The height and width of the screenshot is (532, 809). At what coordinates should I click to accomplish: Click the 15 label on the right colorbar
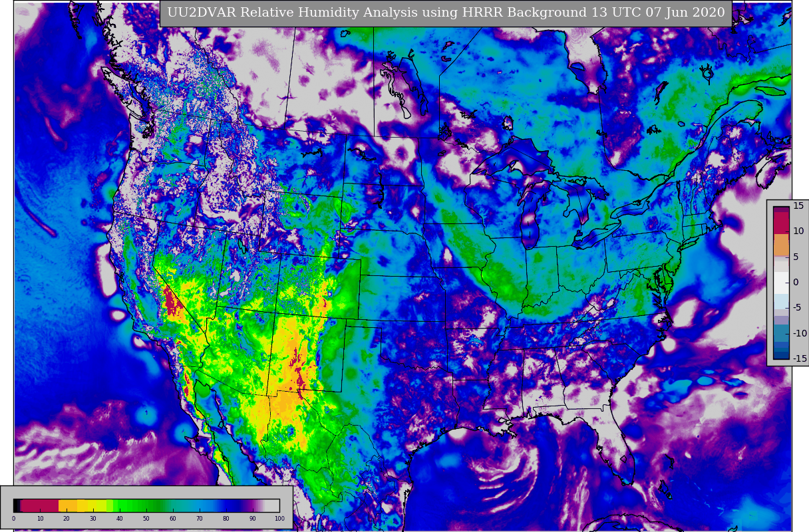click(x=798, y=205)
